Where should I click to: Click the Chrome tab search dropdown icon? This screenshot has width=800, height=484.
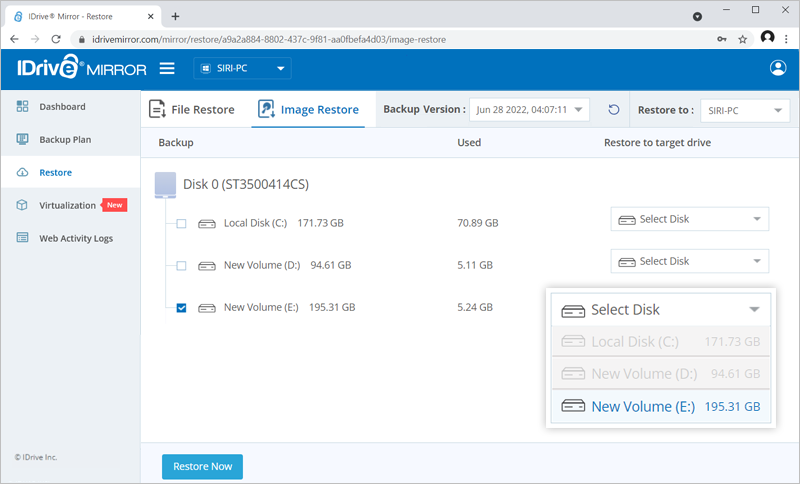pos(697,17)
